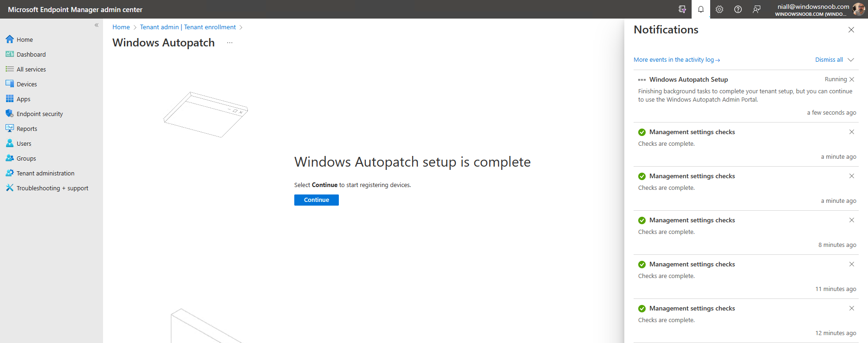Expand the Dismiss all dropdown chevron
The image size is (868, 343).
(x=851, y=60)
